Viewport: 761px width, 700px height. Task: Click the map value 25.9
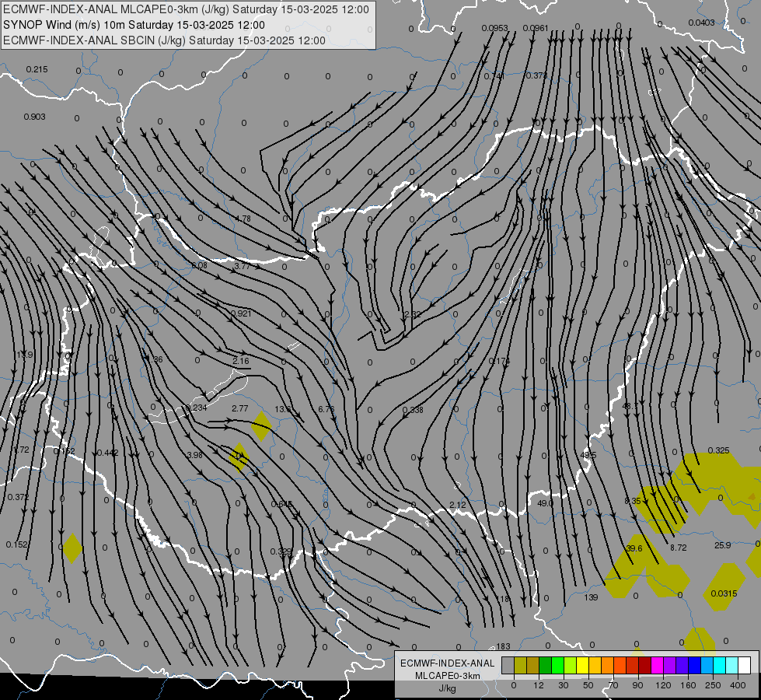click(722, 545)
